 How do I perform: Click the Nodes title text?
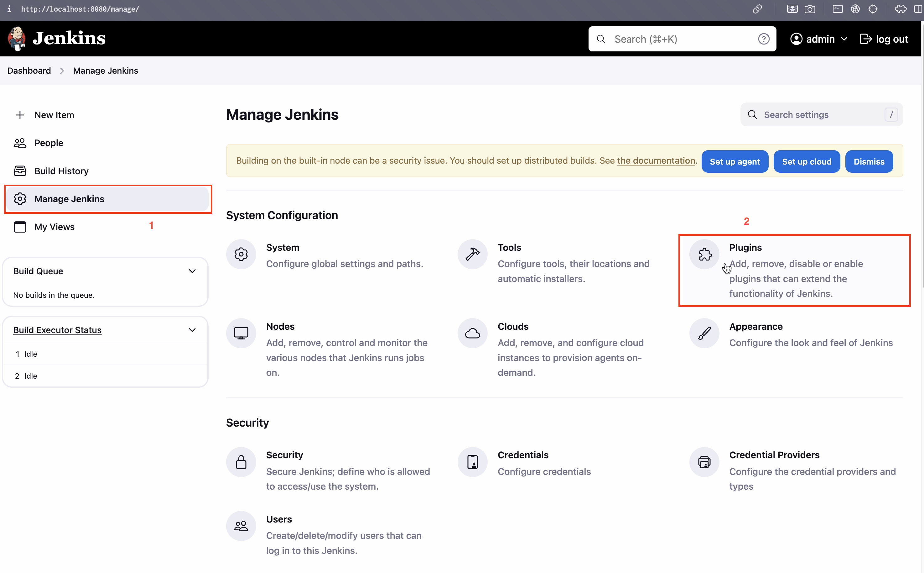click(x=280, y=326)
